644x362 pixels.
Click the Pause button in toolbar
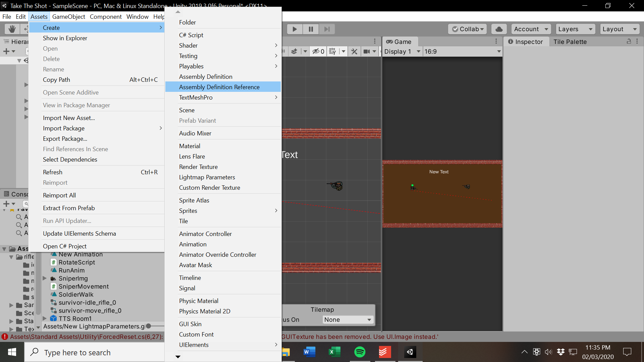click(x=311, y=29)
